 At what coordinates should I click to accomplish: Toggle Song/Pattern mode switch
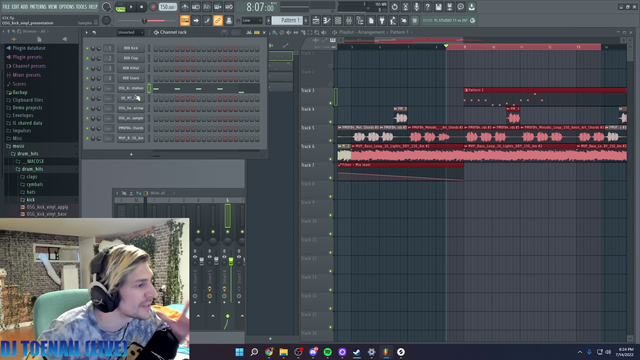point(120,7)
